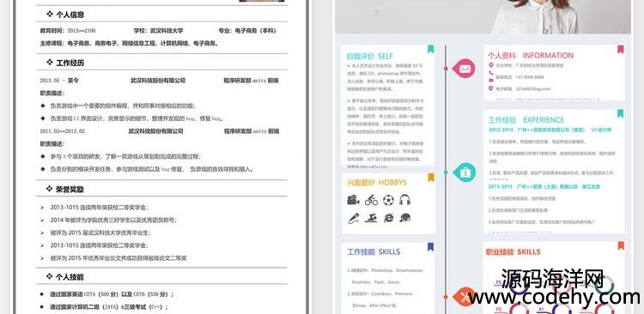644x314 pixels.
Task: Click the pink bookmark on INFORMATION card
Action: (x=621, y=49)
